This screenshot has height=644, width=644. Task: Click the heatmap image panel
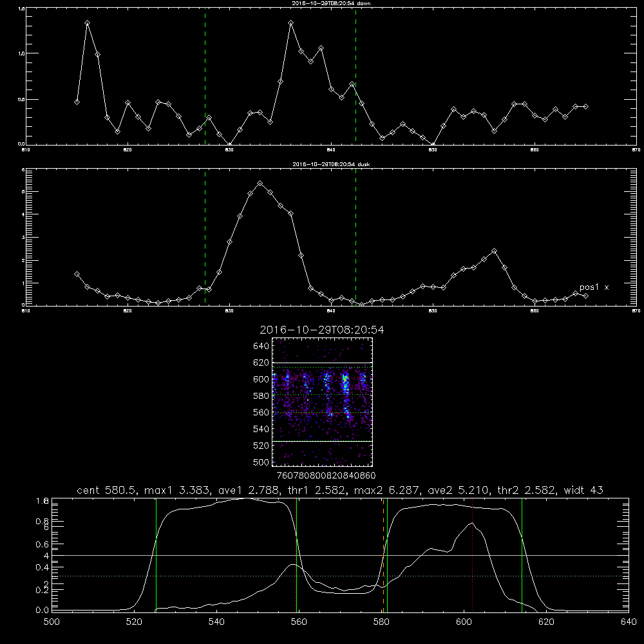point(322,402)
